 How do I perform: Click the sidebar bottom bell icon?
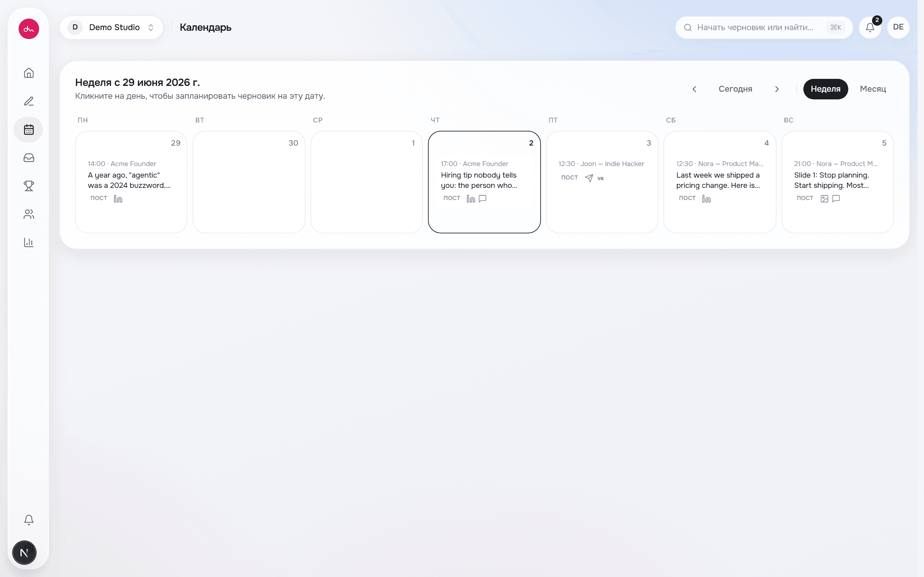point(29,519)
